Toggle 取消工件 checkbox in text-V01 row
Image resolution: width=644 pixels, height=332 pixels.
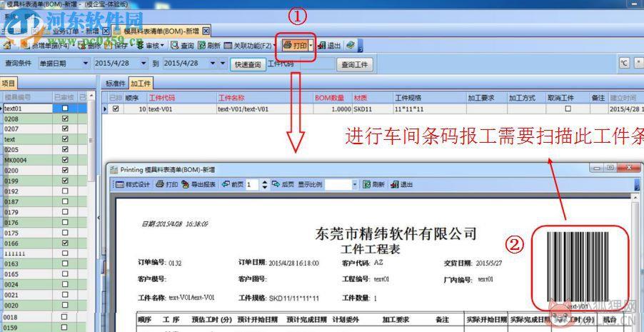pos(568,109)
